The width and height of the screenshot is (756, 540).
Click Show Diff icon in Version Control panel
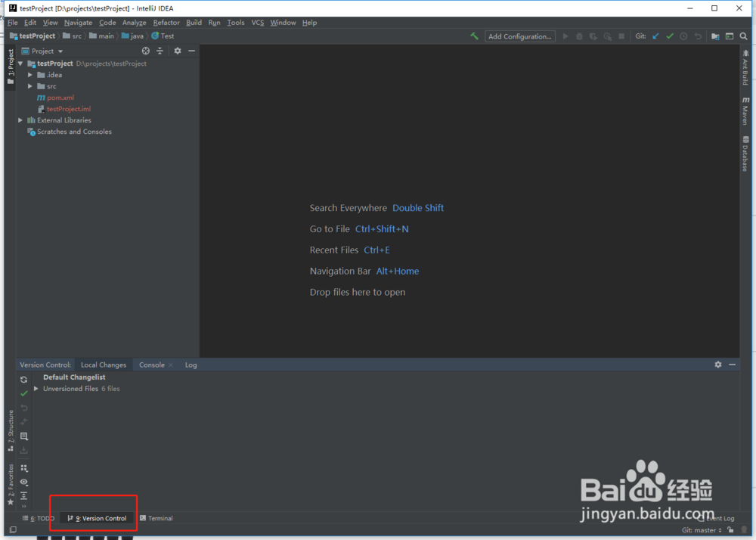tap(23, 422)
